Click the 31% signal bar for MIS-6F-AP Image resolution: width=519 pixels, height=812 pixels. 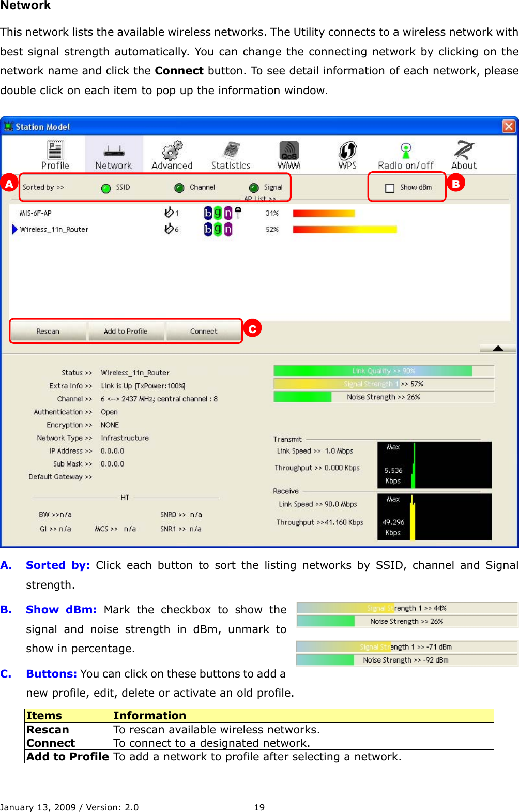324,213
